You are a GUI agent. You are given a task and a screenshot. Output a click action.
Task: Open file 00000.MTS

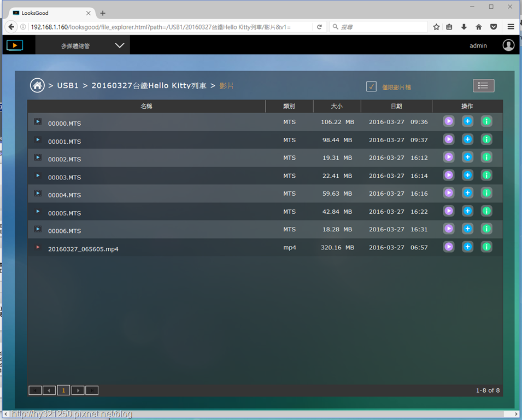click(x=64, y=124)
